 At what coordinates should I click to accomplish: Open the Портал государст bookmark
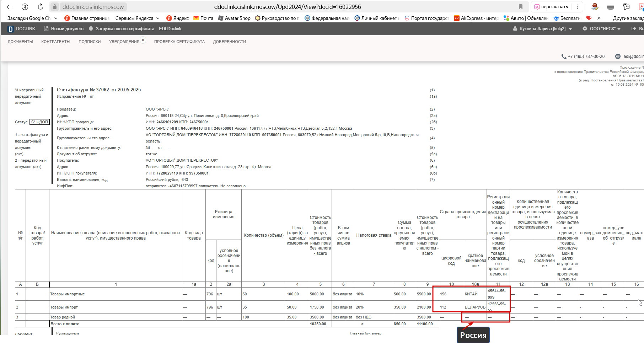(x=426, y=18)
